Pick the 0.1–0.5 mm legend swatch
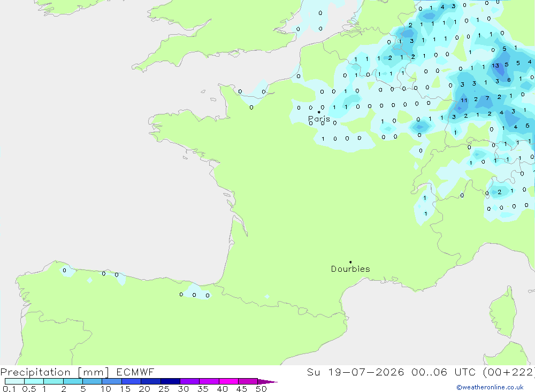Screen dimensions: 535x392 [x=14, y=381]
